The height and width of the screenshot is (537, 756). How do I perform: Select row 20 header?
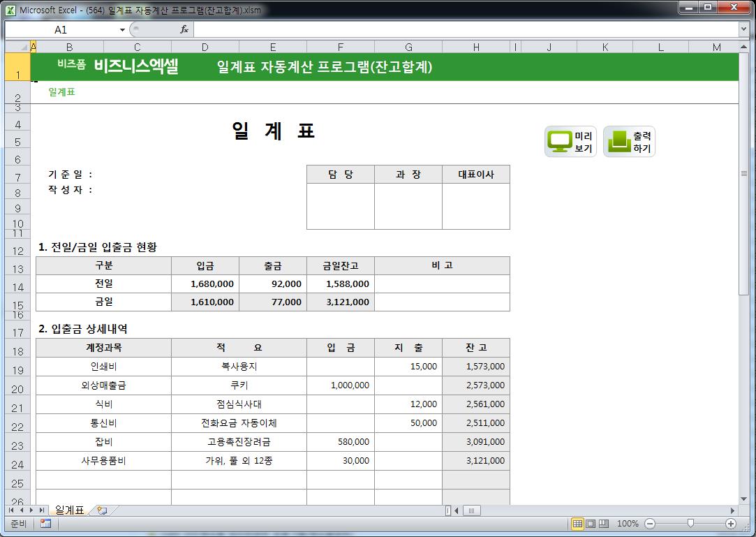tap(18, 385)
